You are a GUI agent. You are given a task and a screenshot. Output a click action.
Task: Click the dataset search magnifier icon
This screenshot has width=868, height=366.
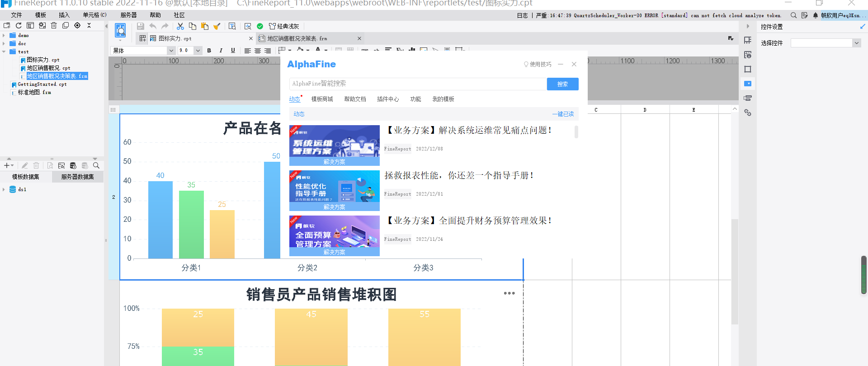coord(96,166)
